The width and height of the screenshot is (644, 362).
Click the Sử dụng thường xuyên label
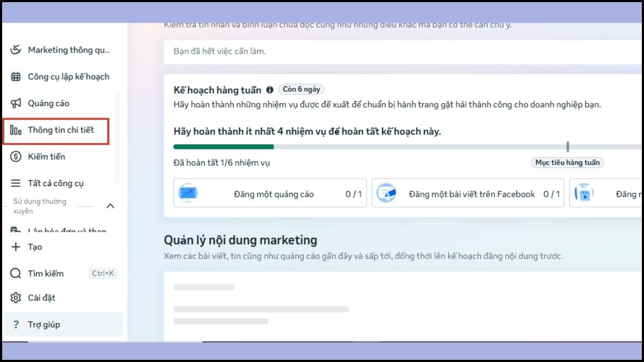40,206
